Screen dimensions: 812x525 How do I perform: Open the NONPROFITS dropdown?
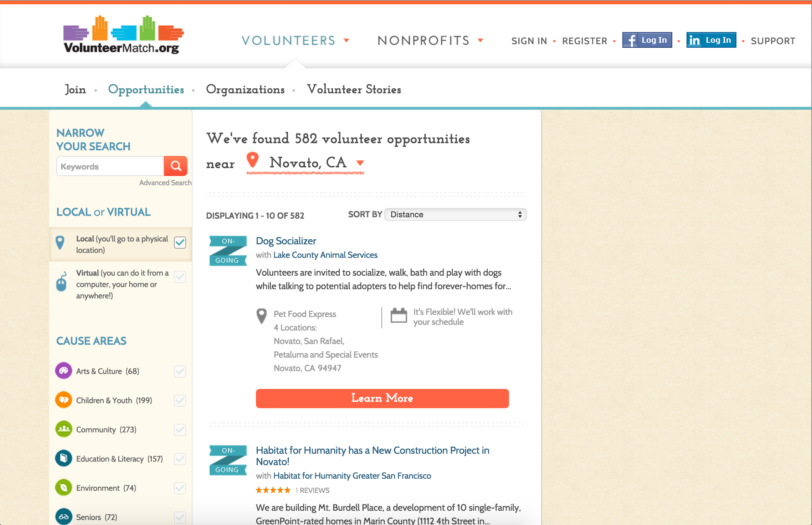pos(430,41)
